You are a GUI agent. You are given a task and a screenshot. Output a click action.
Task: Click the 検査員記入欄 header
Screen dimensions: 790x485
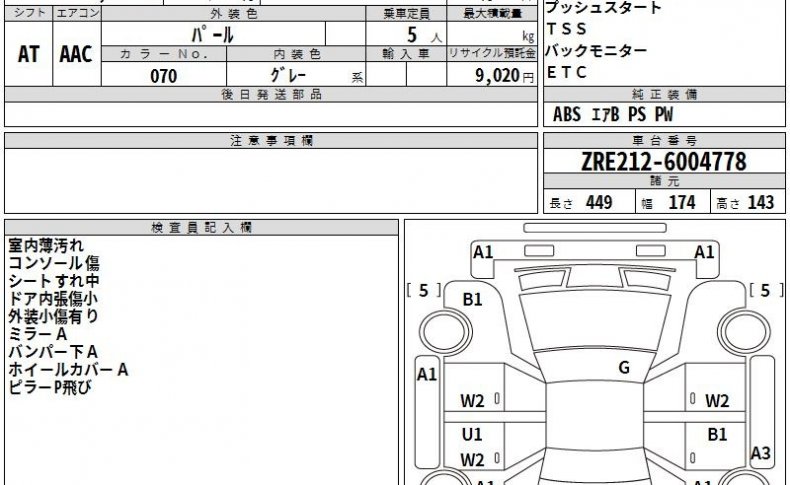click(x=202, y=228)
